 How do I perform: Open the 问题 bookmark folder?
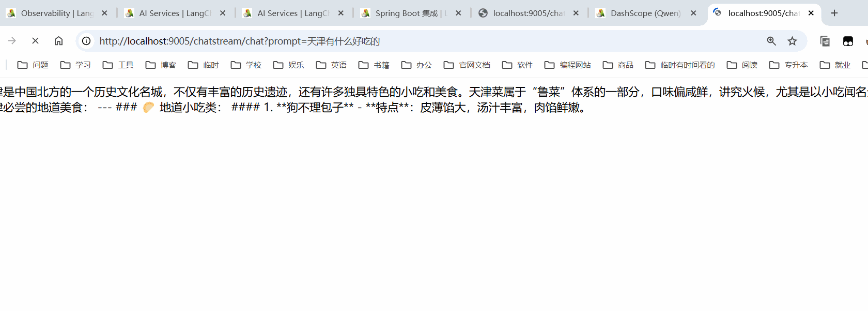(x=33, y=65)
